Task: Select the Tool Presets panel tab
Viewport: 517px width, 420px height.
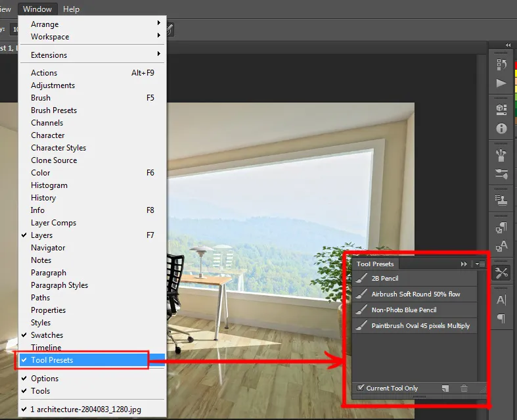Action: (x=375, y=264)
